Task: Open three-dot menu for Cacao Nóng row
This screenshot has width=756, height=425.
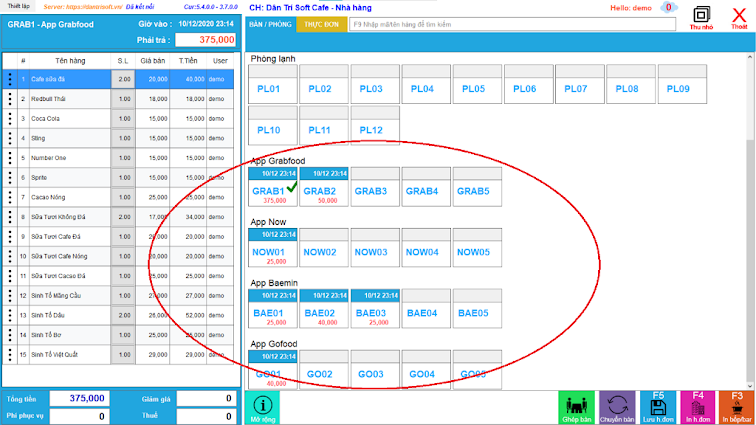Action: pyautogui.click(x=10, y=197)
